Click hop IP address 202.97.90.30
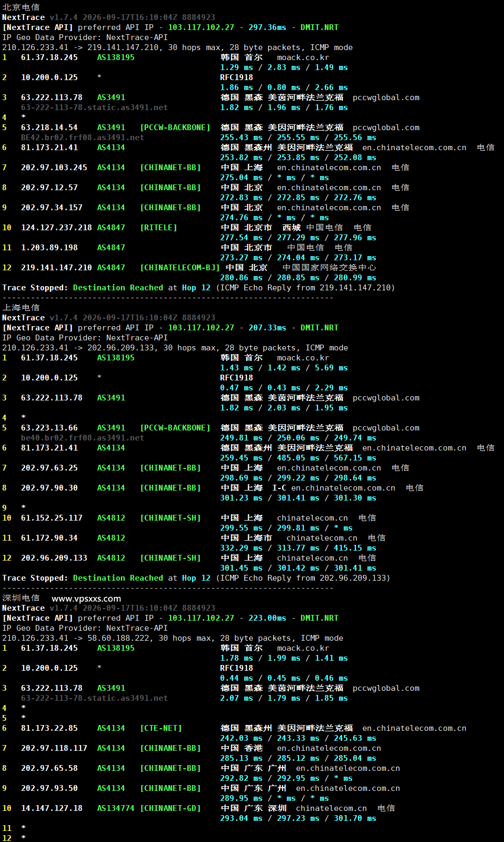Viewport: 504px width, 842px height. pyautogui.click(x=50, y=488)
